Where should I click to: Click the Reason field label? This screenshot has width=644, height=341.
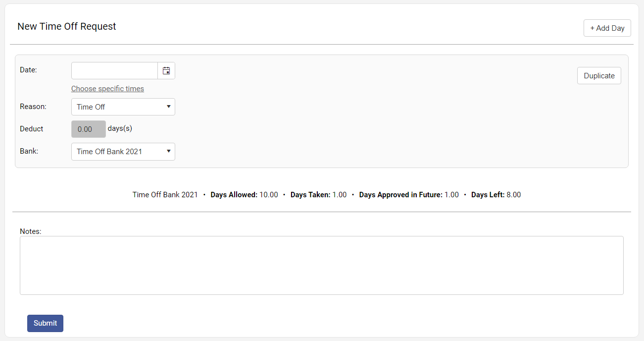pyautogui.click(x=33, y=107)
